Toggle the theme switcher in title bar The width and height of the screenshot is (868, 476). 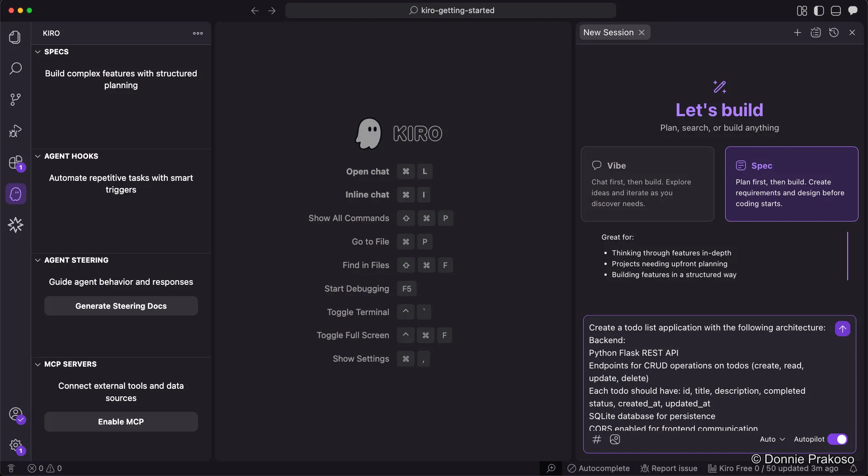point(819,10)
